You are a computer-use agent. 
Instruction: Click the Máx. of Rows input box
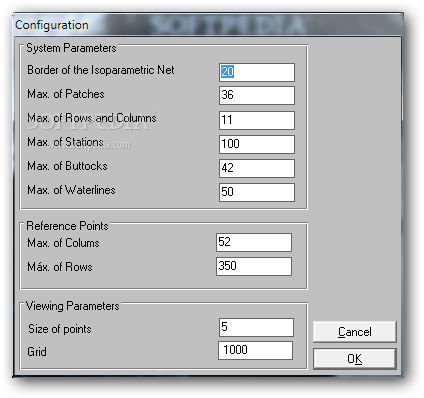(x=254, y=266)
